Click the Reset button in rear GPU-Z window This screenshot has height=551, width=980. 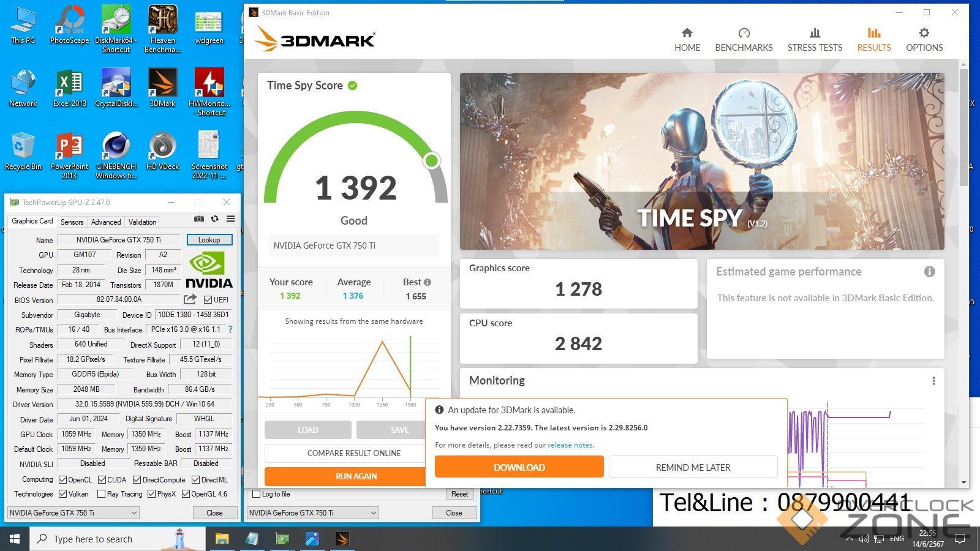(459, 494)
